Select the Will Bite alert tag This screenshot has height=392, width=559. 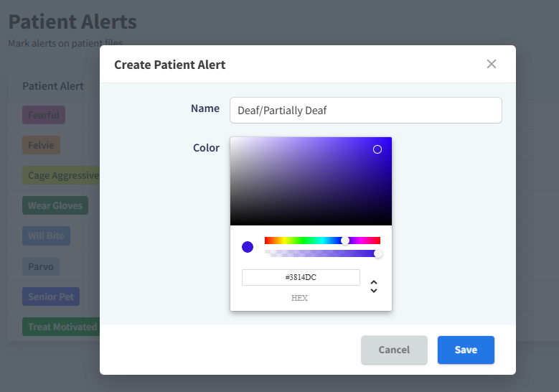click(x=46, y=235)
